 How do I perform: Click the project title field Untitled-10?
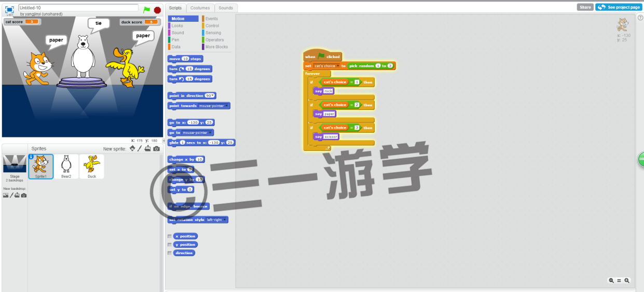[x=78, y=8]
